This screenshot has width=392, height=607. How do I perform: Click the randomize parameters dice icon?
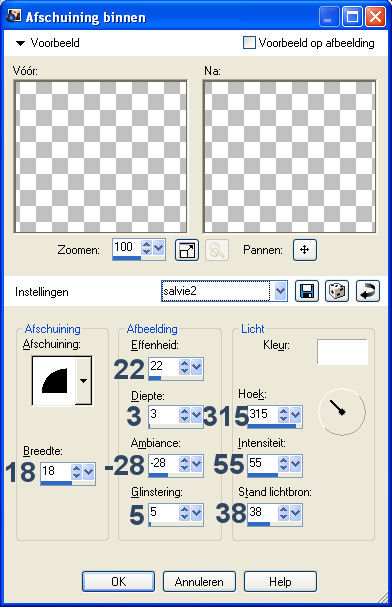(337, 291)
